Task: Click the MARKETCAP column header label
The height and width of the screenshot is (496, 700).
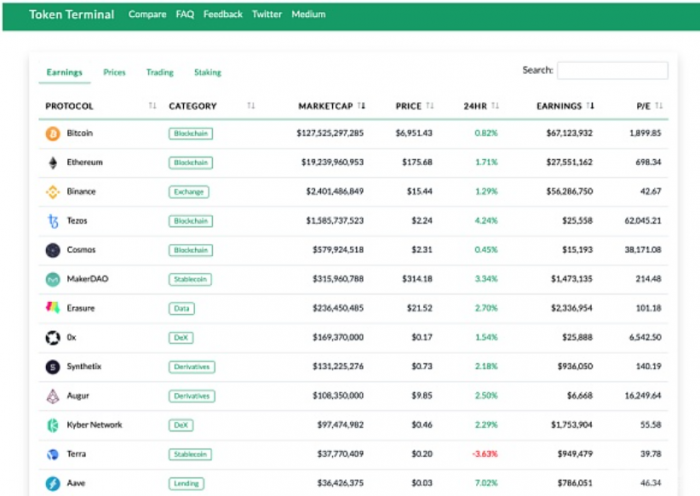Action: coord(325,106)
